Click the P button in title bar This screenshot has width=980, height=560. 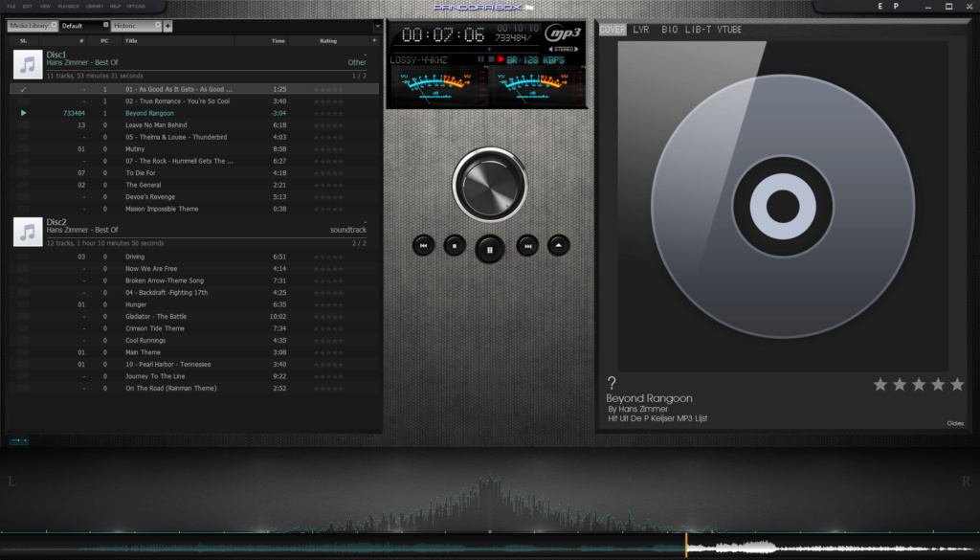point(896,7)
